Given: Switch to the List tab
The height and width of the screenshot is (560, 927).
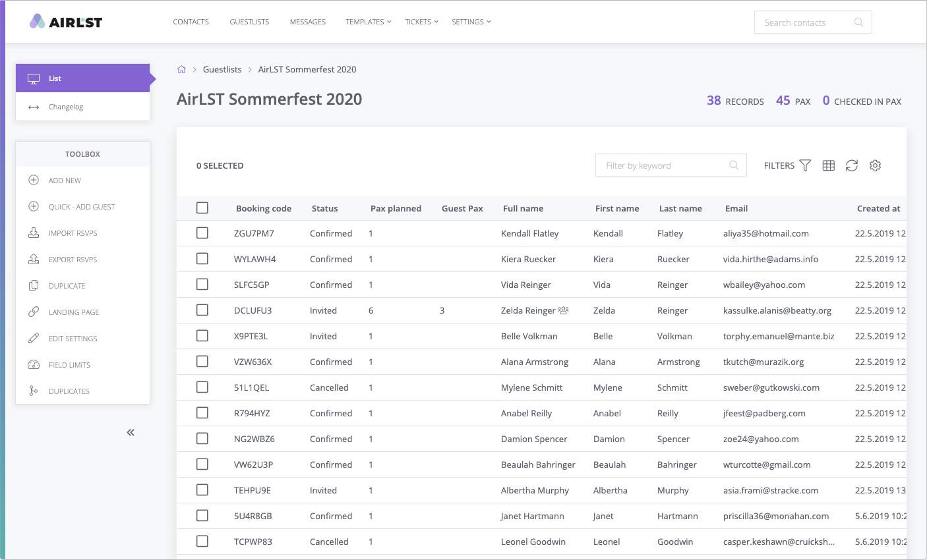Looking at the screenshot, I should click(x=82, y=78).
